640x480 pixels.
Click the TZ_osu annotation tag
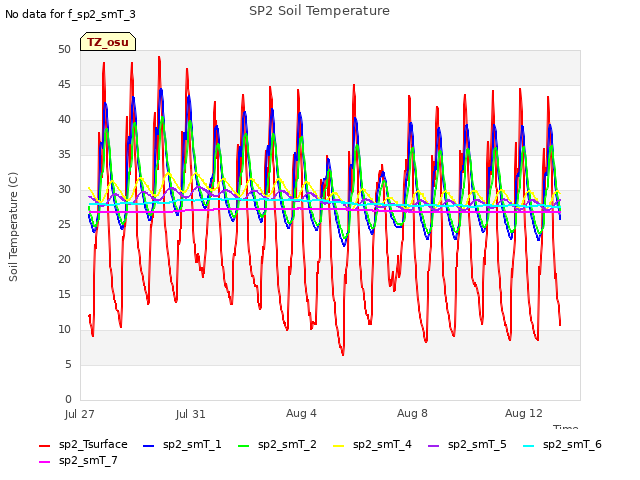pyautogui.click(x=108, y=42)
